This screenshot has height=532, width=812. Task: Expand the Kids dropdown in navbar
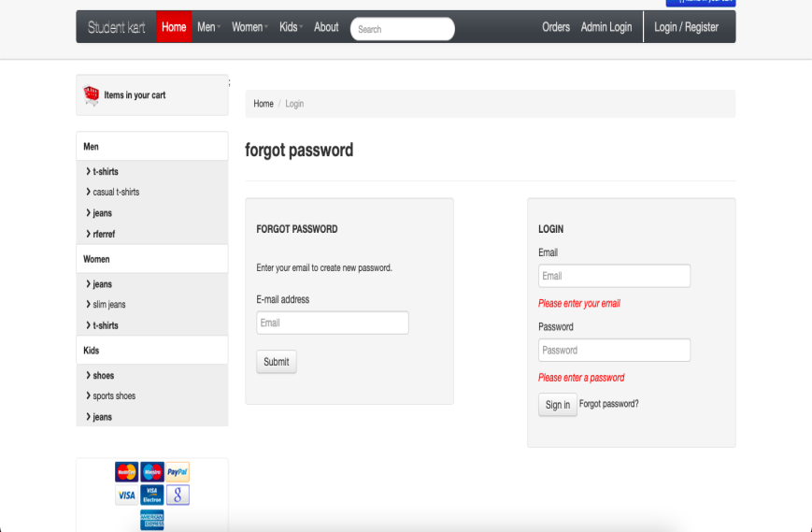coord(291,27)
